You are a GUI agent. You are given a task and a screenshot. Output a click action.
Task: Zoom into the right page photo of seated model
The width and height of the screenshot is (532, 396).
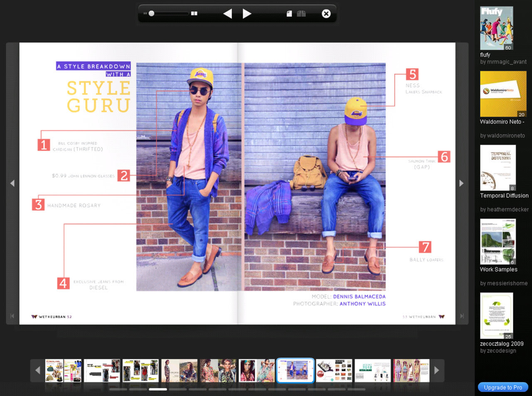click(315, 177)
